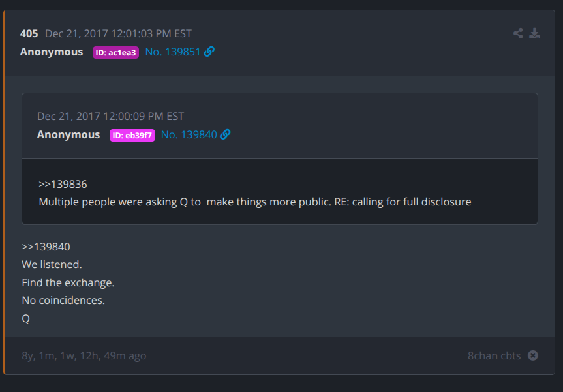Viewport: 563px width, 392px height.
Task: Open the No. 139851 post link
Action: [173, 52]
